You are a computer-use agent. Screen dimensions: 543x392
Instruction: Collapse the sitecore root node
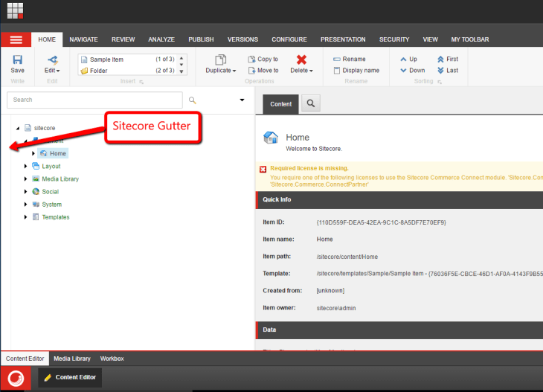pos(18,128)
